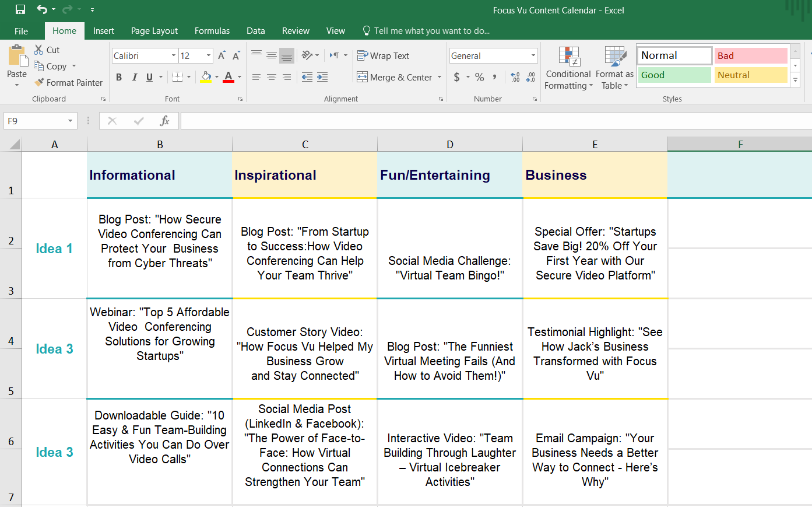
Task: Expand the Merge & Center dropdown arrow
Action: (x=440, y=77)
